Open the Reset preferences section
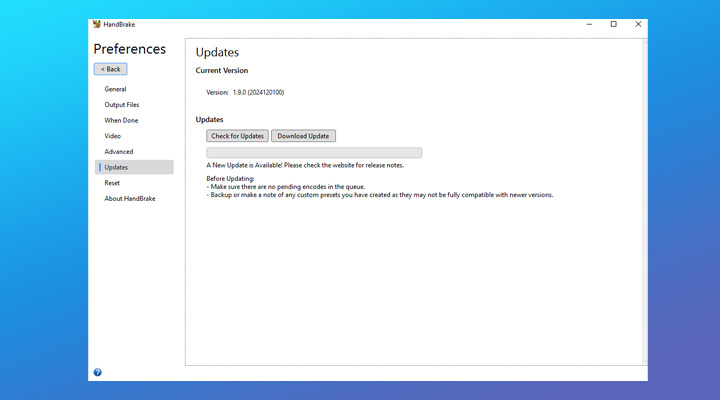The width and height of the screenshot is (720, 400). coord(112,183)
